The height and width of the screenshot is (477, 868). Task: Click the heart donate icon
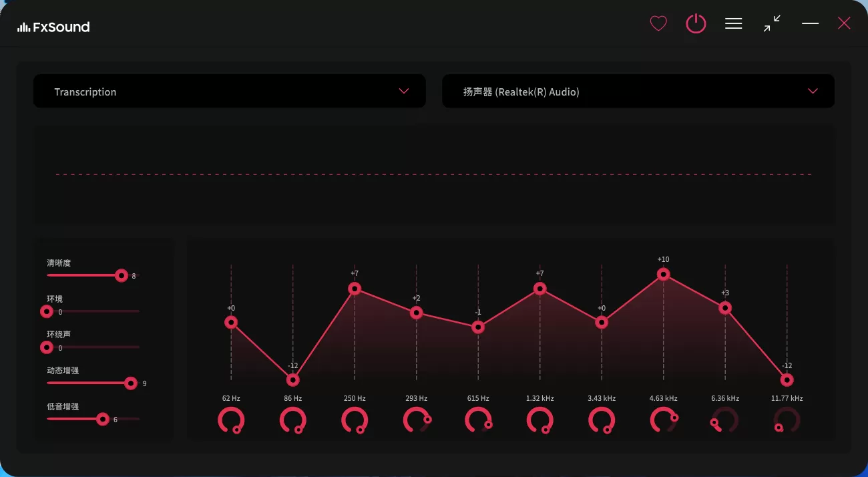pyautogui.click(x=658, y=24)
